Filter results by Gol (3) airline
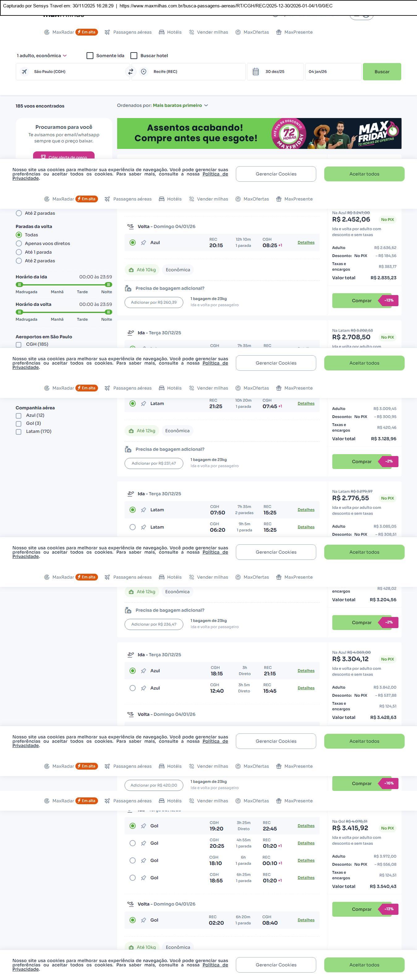 click(19, 424)
